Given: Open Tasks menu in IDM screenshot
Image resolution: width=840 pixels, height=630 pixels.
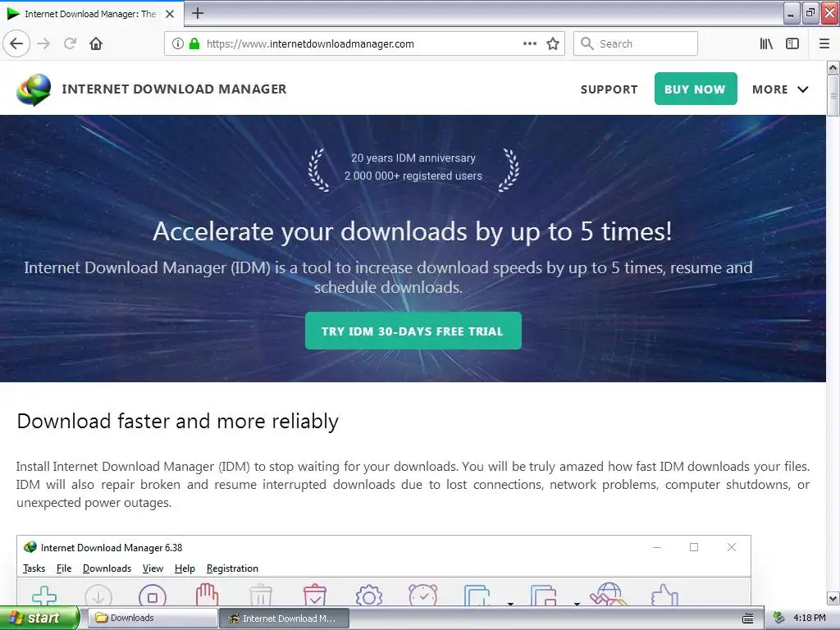Looking at the screenshot, I should [x=34, y=568].
